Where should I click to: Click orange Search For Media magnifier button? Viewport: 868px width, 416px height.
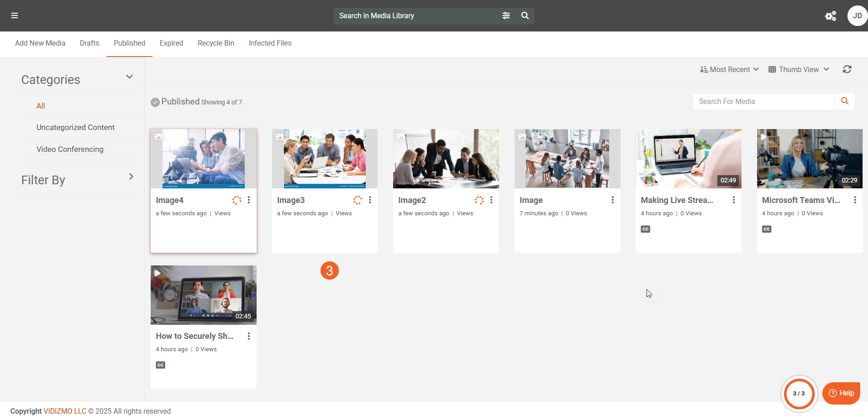click(x=845, y=101)
